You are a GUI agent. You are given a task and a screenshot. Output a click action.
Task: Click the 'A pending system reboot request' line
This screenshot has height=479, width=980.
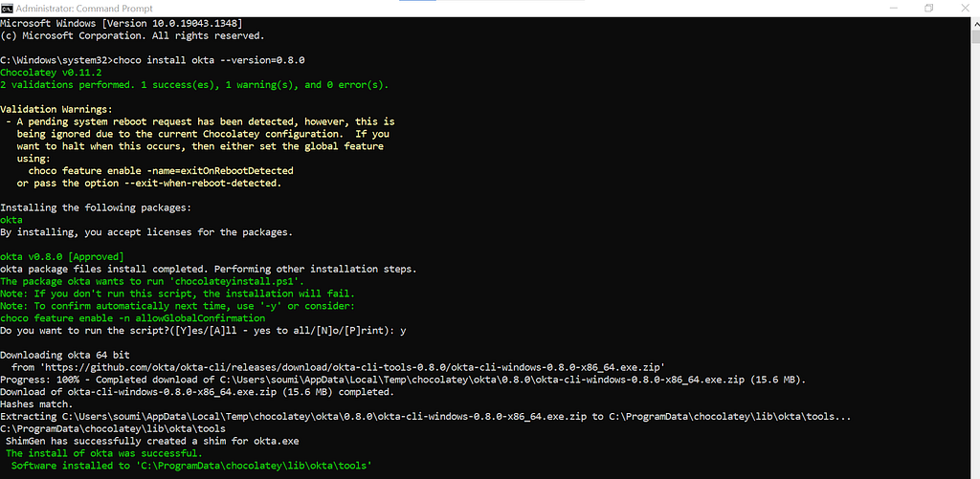200,121
